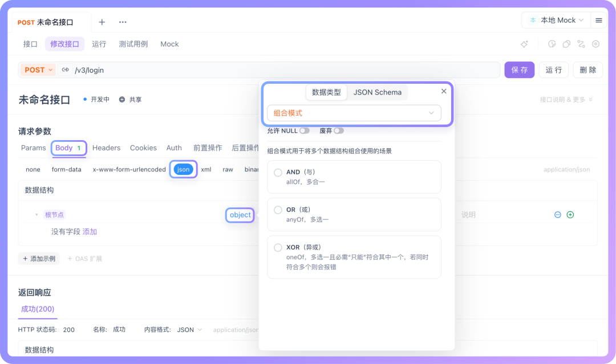616x364 pixels.
Task: Open the edit history clock icon
Action: [552, 44]
